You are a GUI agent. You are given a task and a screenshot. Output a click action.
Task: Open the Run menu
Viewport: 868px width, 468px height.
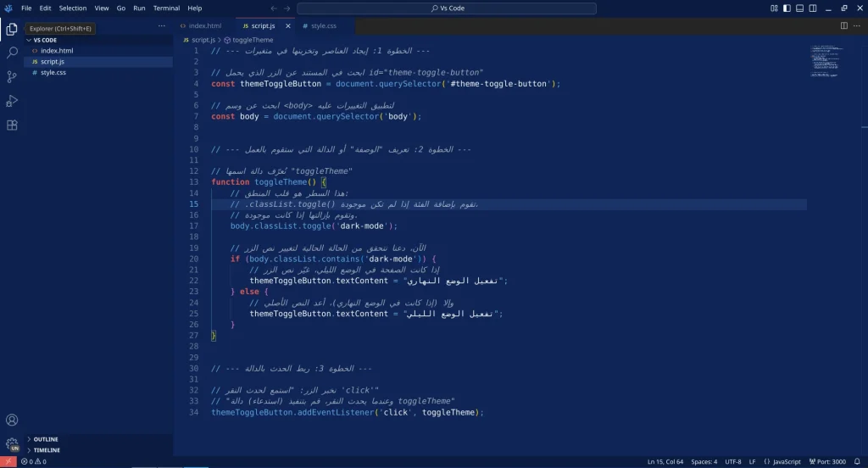point(139,8)
